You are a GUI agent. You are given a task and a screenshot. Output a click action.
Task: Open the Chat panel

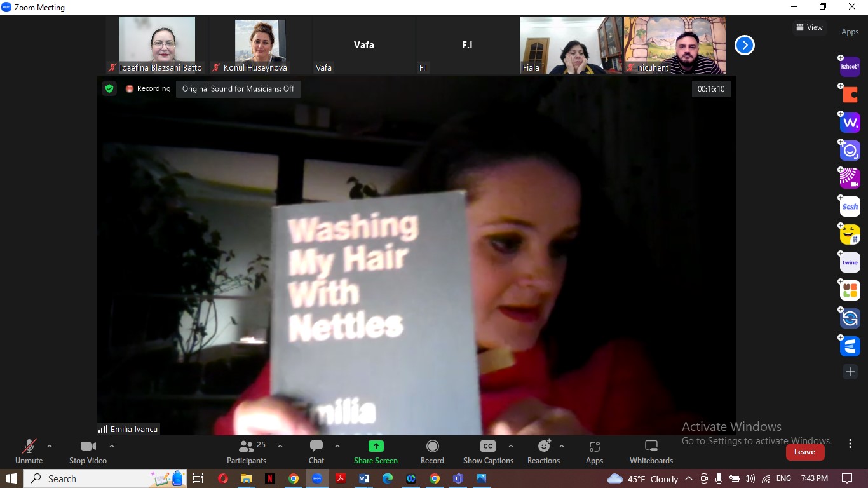click(x=316, y=452)
